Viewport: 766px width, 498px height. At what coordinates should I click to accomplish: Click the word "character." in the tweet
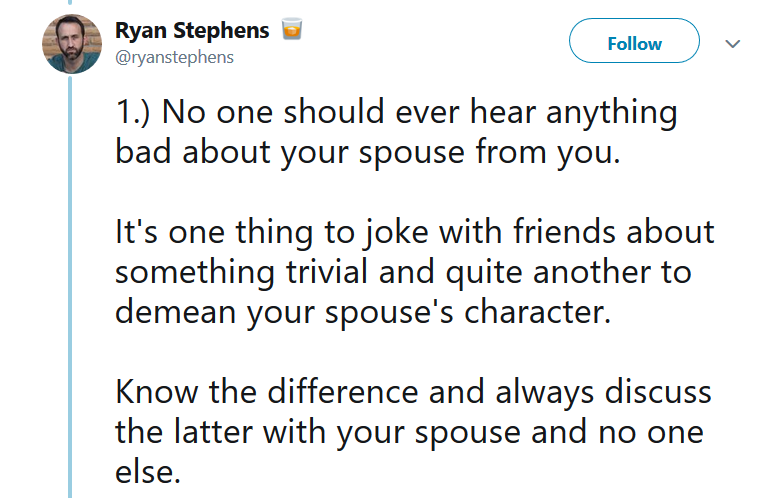coord(537,312)
